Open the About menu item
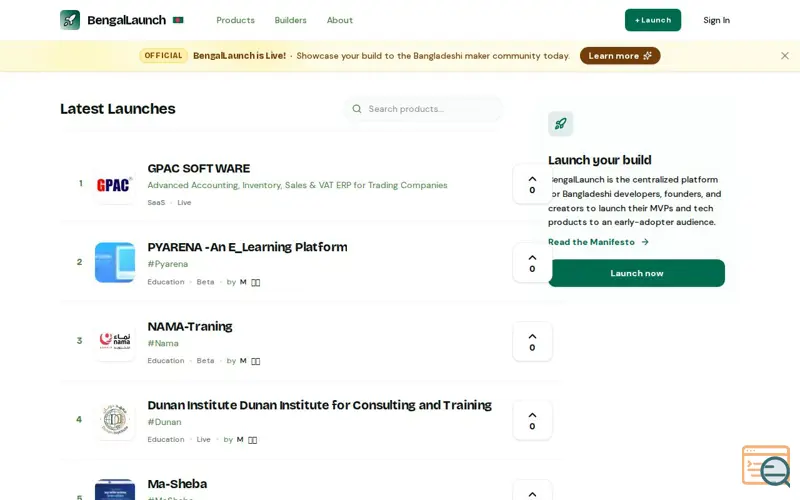 [x=339, y=20]
